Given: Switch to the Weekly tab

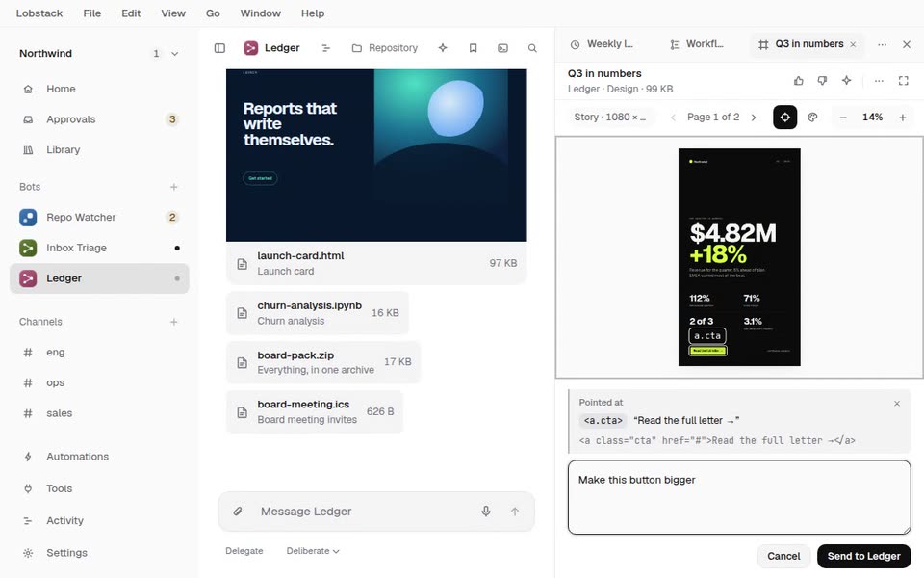Looking at the screenshot, I should click(601, 44).
